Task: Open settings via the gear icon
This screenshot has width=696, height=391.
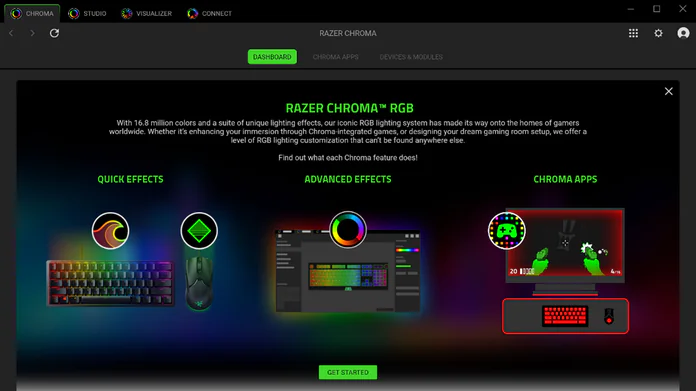Action: tap(658, 33)
